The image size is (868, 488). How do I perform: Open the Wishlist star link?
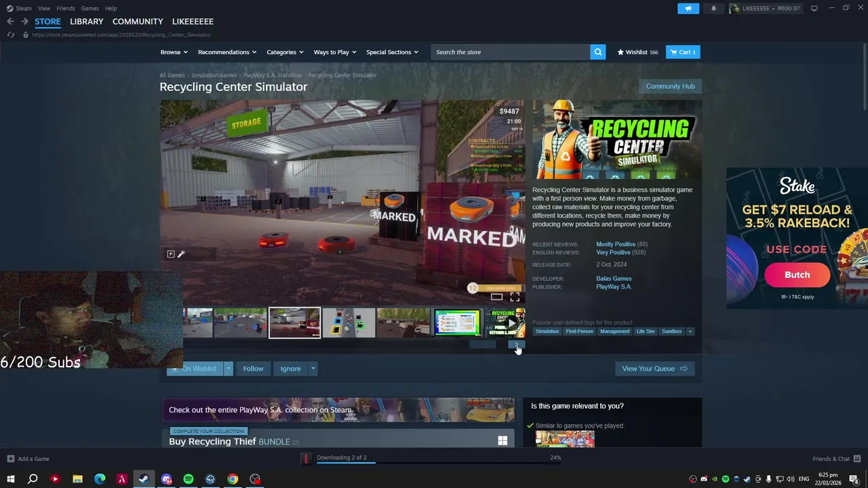coord(637,52)
